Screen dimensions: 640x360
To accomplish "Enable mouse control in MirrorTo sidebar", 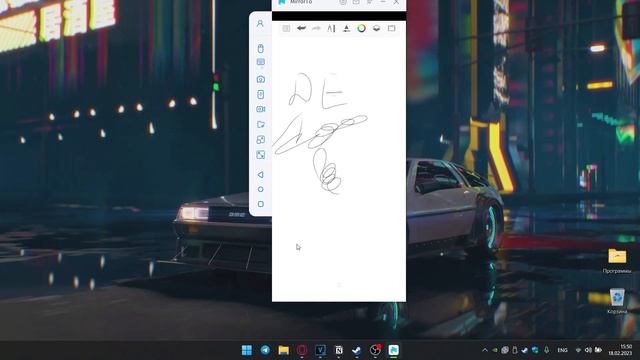I will tap(260, 49).
